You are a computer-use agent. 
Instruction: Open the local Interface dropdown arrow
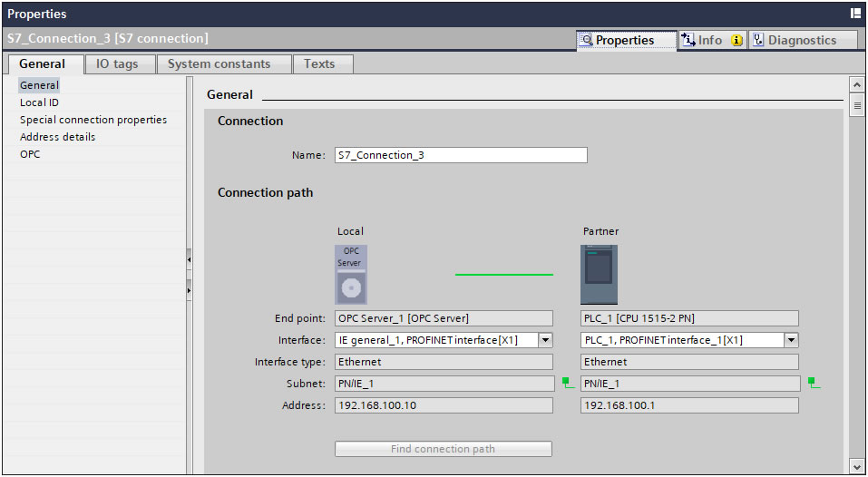click(546, 340)
